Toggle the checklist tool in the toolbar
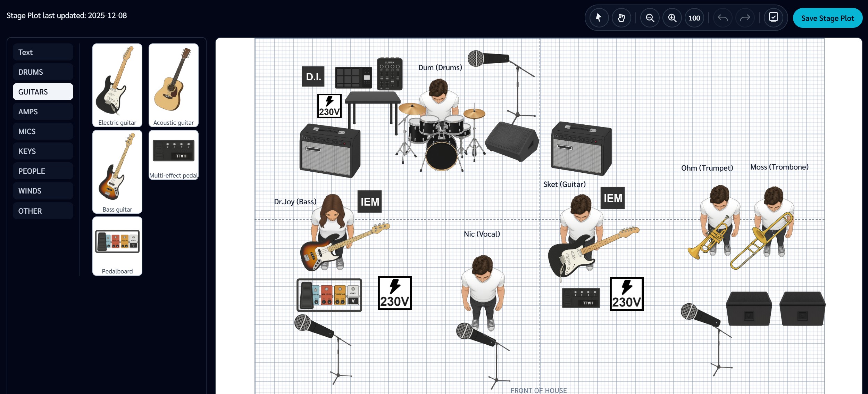The width and height of the screenshot is (868, 394). click(773, 17)
